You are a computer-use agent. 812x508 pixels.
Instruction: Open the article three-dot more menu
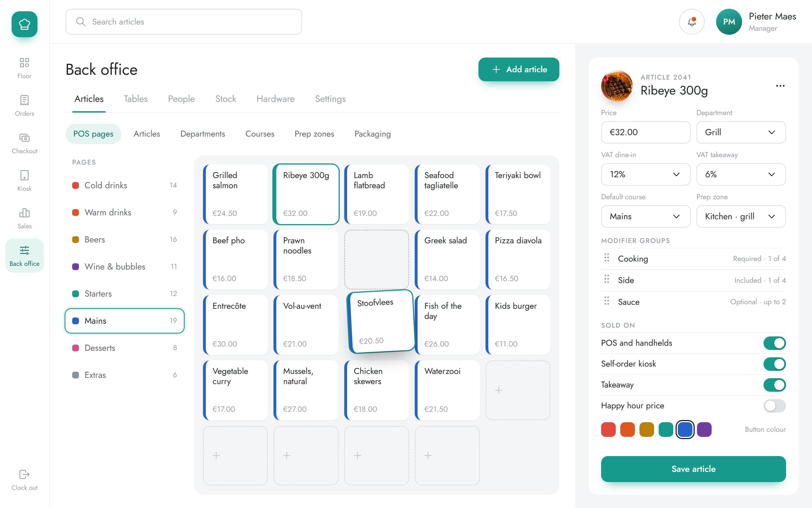pyautogui.click(x=780, y=86)
